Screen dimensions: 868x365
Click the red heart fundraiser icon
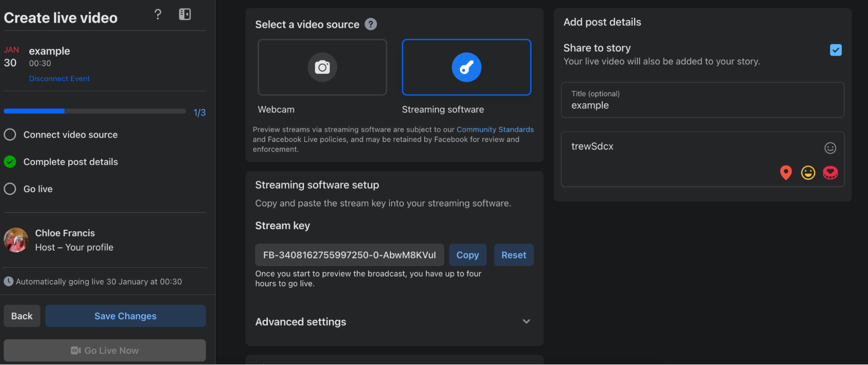click(x=830, y=173)
